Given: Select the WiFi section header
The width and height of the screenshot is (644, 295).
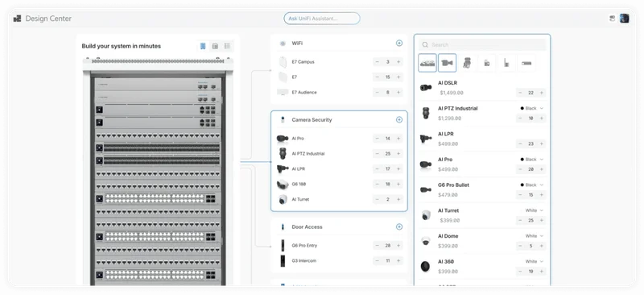Looking at the screenshot, I should [297, 44].
